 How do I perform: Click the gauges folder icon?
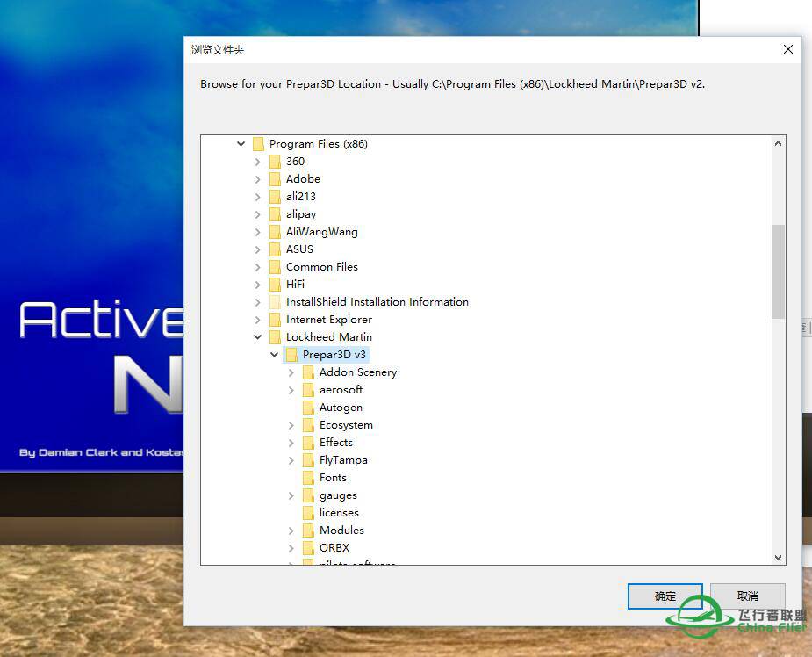(308, 496)
